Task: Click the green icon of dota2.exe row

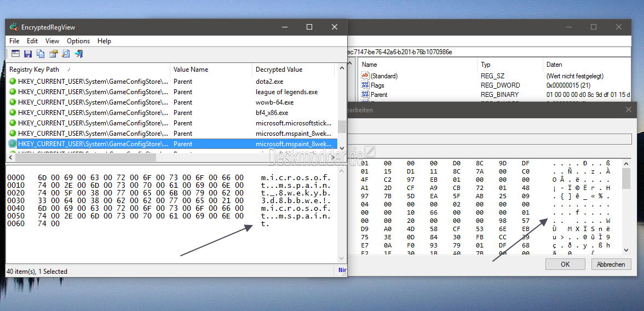Action: point(12,82)
